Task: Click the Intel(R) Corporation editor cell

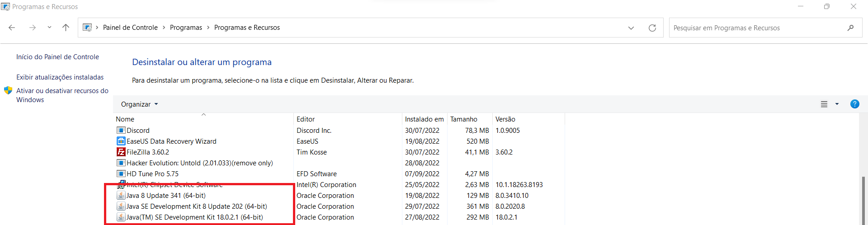Action: [x=326, y=185]
